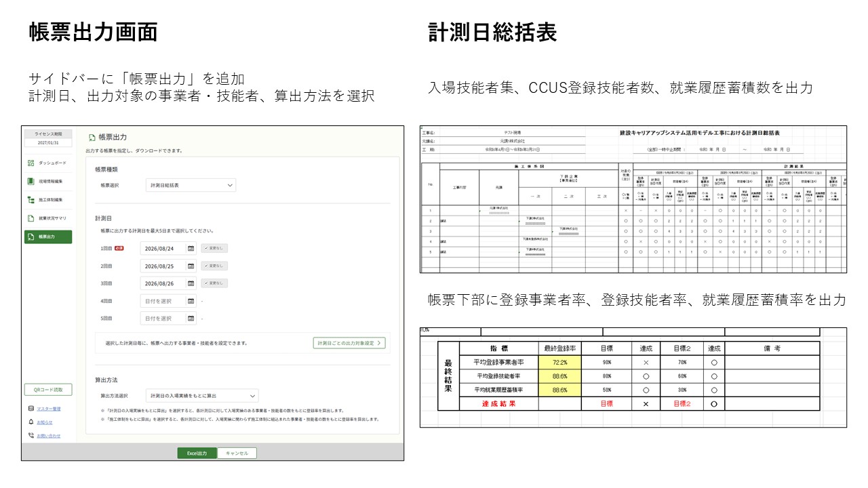Open the お問い合わせ link
This screenshot has height=488, width=868.
tap(48, 436)
